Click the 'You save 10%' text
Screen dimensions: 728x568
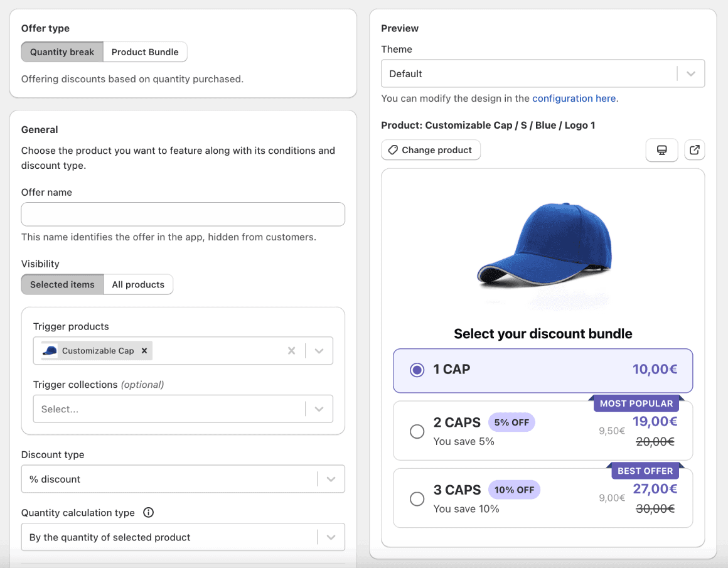tap(466, 508)
